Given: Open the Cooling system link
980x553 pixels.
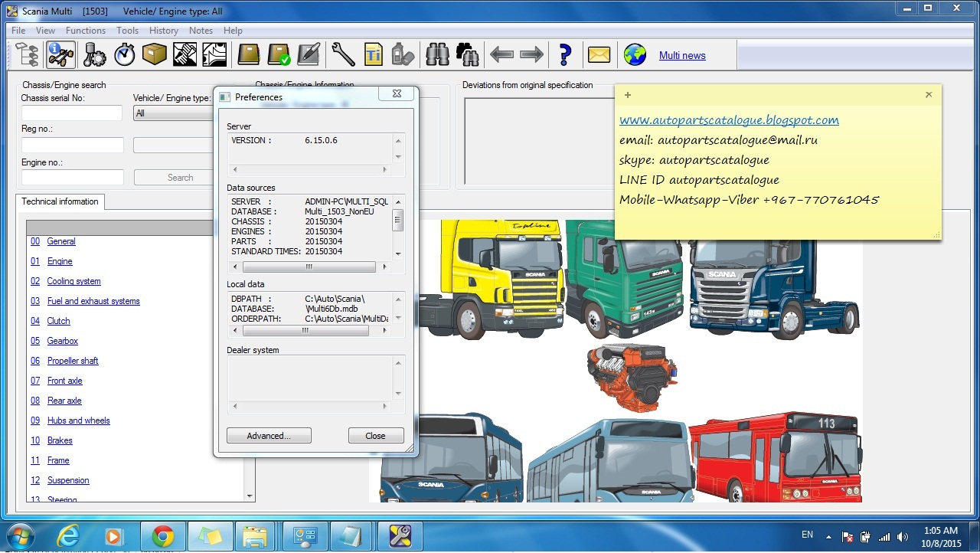Looking at the screenshot, I should [73, 281].
